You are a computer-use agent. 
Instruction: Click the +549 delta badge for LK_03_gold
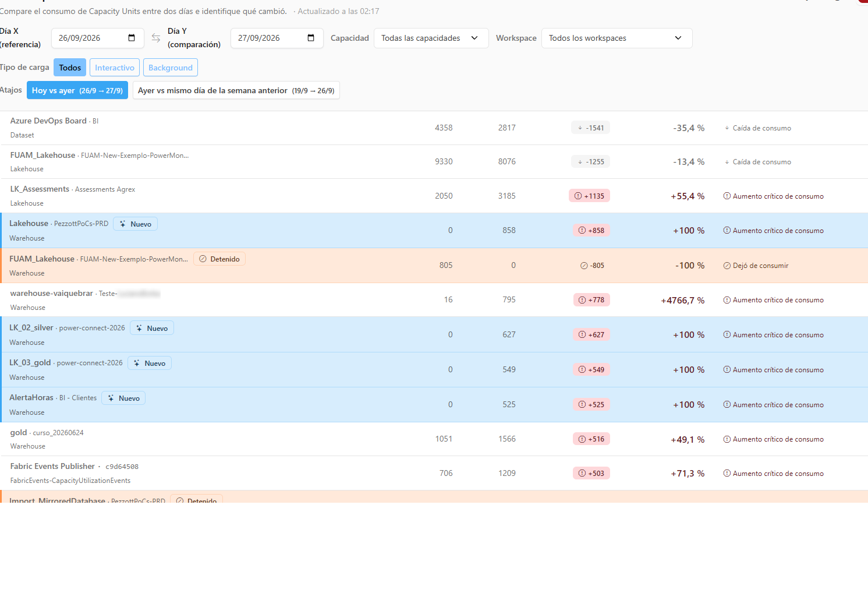591,369
